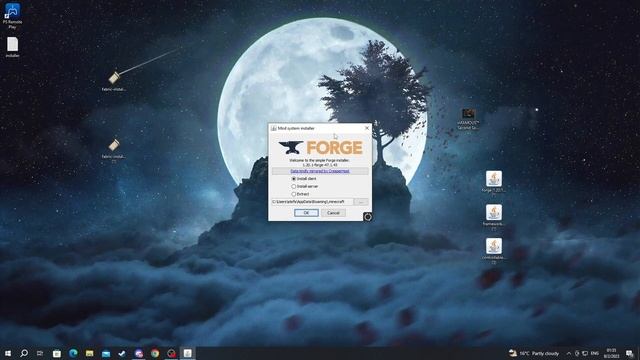Open Microsoft Edge from the taskbar

(73, 353)
